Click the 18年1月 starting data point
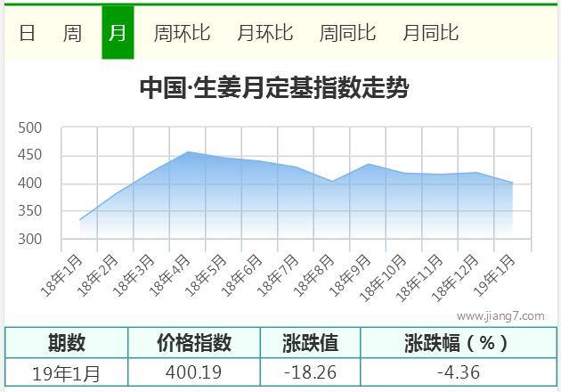The image size is (561, 392). [x=80, y=220]
